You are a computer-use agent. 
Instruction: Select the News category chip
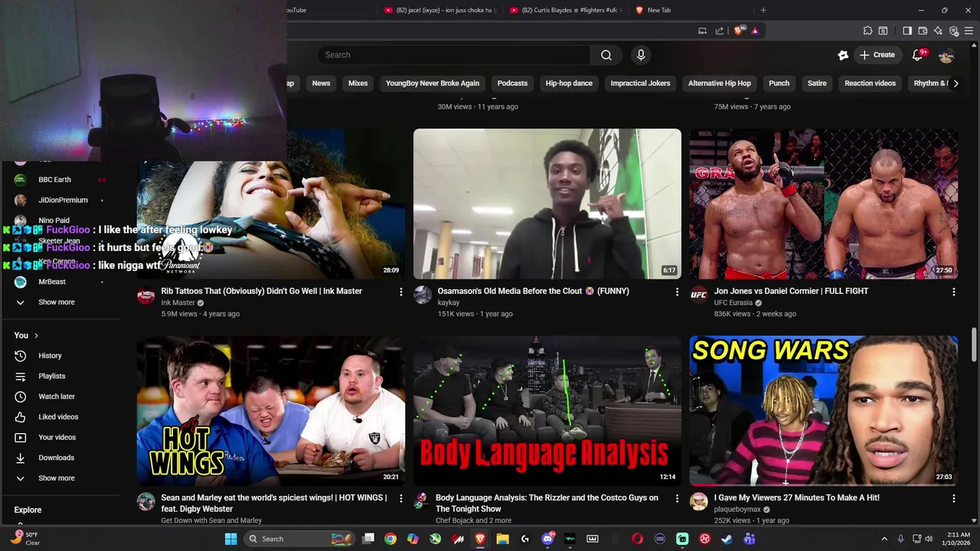tap(321, 83)
